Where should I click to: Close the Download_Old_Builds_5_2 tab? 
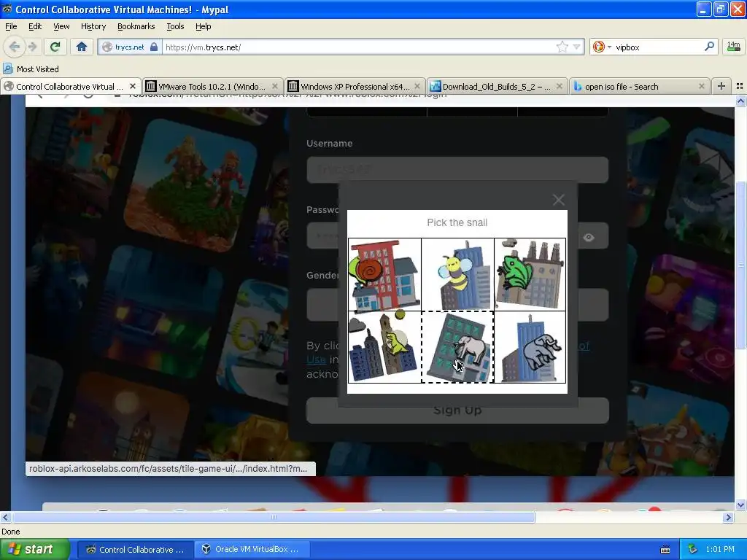tap(560, 86)
